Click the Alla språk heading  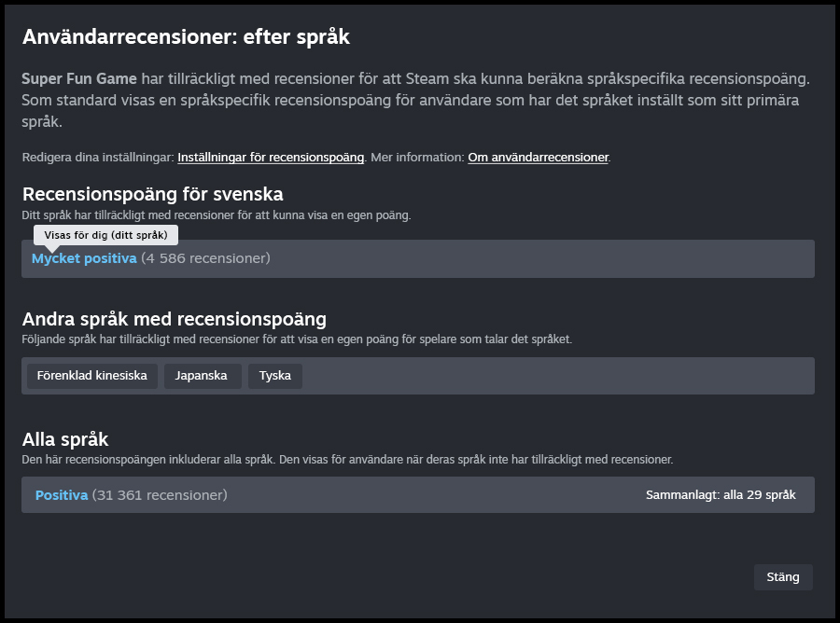[x=65, y=439]
